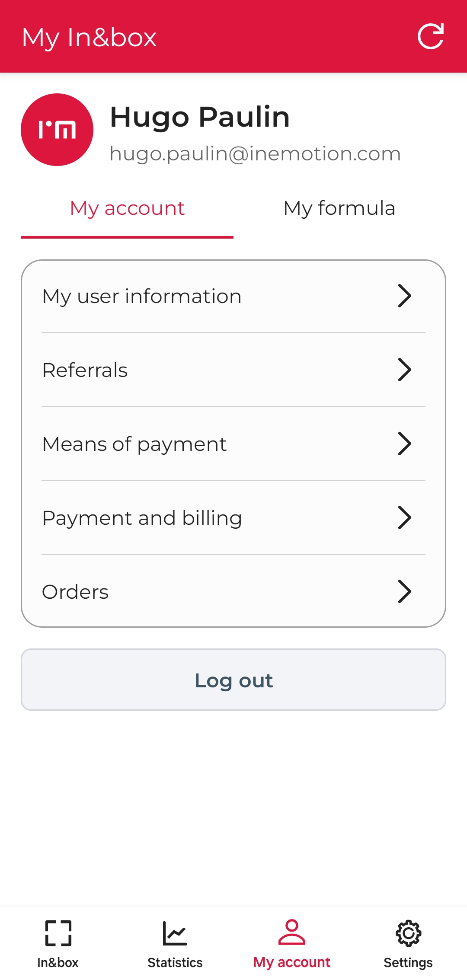Expand the Referrals chevron arrow

coord(404,370)
